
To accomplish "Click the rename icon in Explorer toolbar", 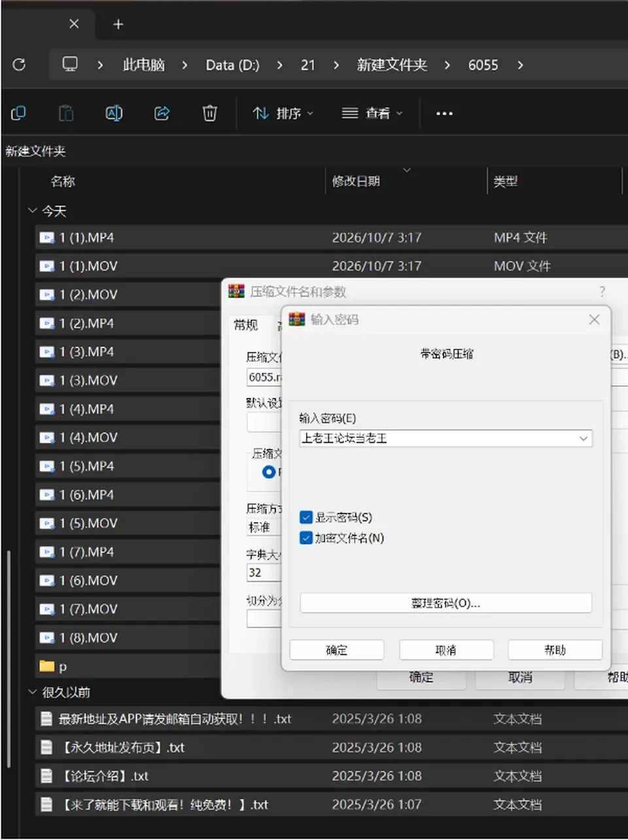I will 114,113.
